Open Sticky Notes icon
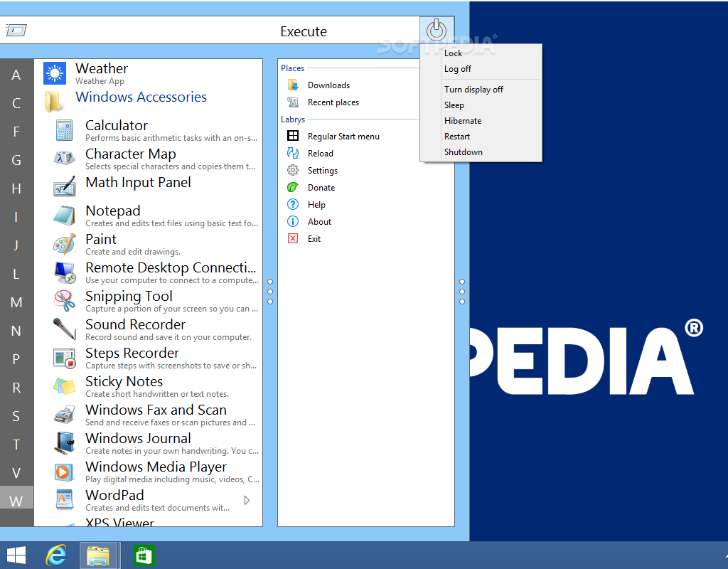Viewport: 728px width, 569px height. [64, 386]
